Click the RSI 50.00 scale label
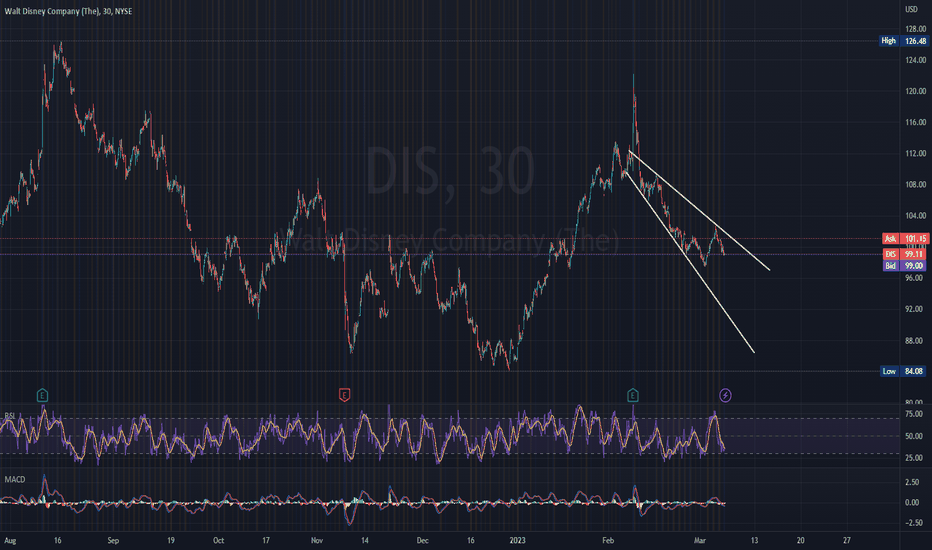The image size is (932, 550). tap(914, 436)
